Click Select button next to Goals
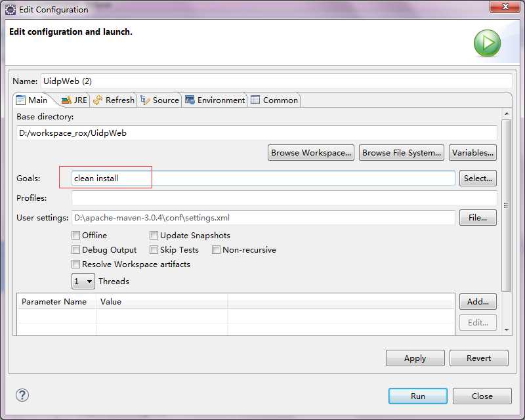Screen dimensions: 525x420 tap(478, 178)
